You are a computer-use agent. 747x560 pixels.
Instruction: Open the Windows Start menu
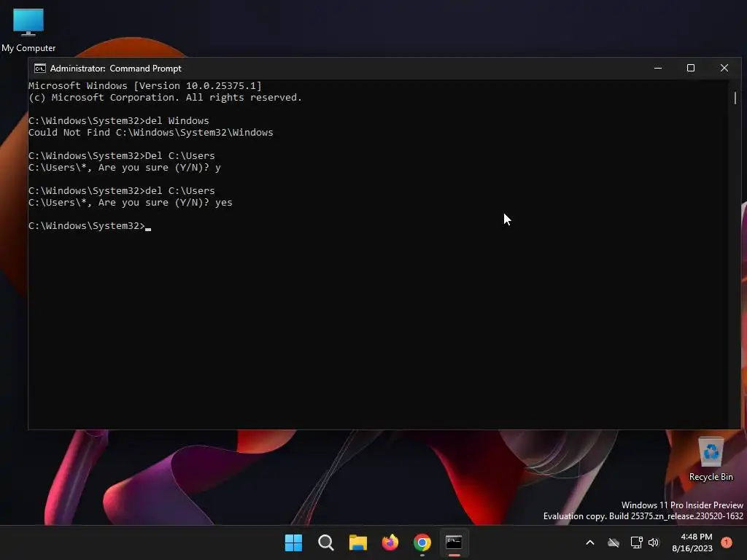click(x=293, y=542)
